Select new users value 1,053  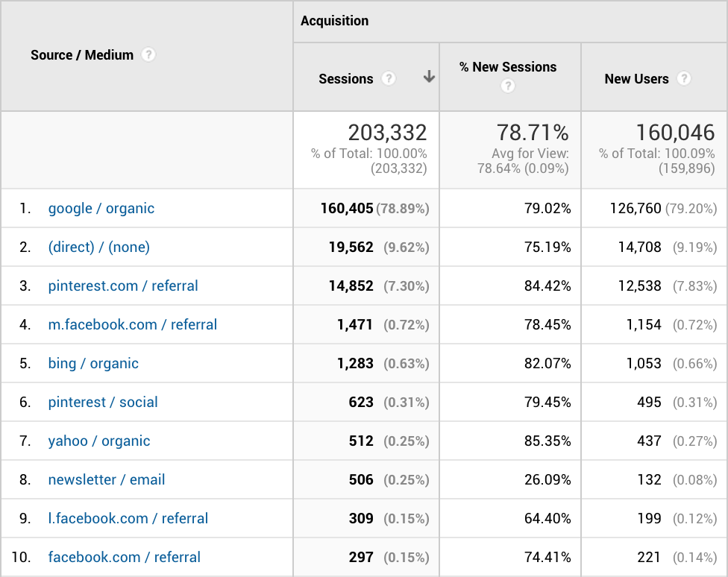pyautogui.click(x=644, y=364)
